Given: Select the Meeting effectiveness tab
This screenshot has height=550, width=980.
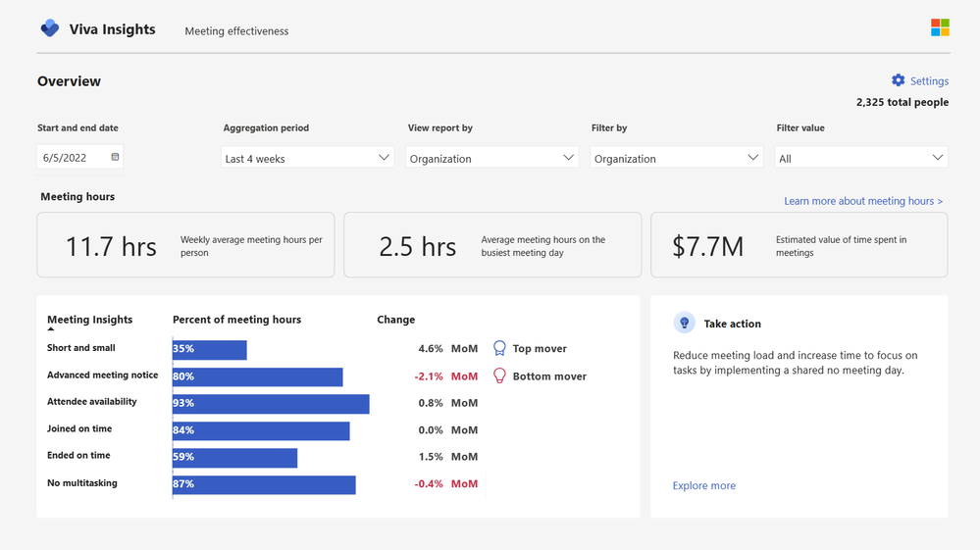Looking at the screenshot, I should 236,31.
